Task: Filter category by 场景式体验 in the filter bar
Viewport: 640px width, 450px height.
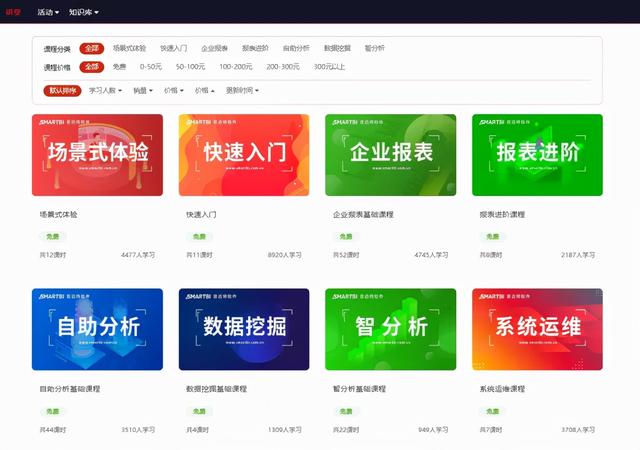Action: point(129,48)
